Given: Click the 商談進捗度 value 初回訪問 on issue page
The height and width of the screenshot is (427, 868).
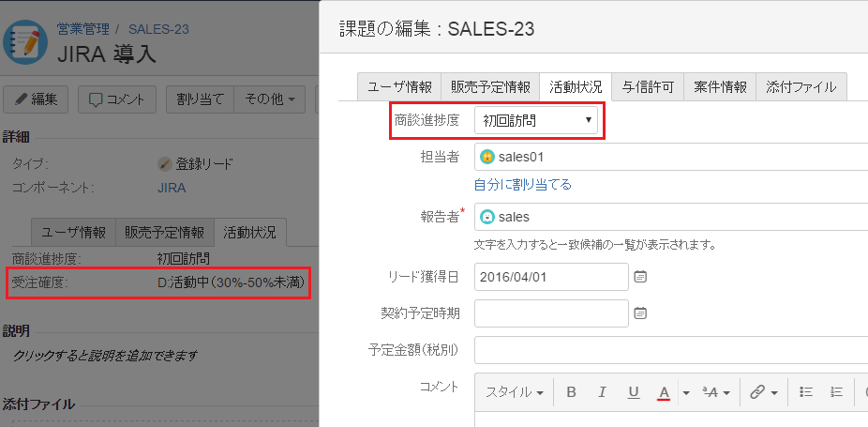Looking at the screenshot, I should (183, 258).
